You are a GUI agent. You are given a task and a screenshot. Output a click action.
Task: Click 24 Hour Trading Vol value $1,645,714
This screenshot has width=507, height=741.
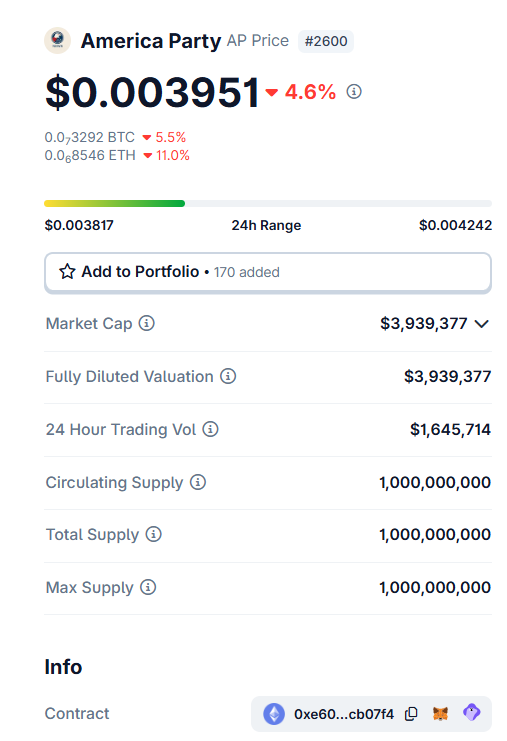450,430
